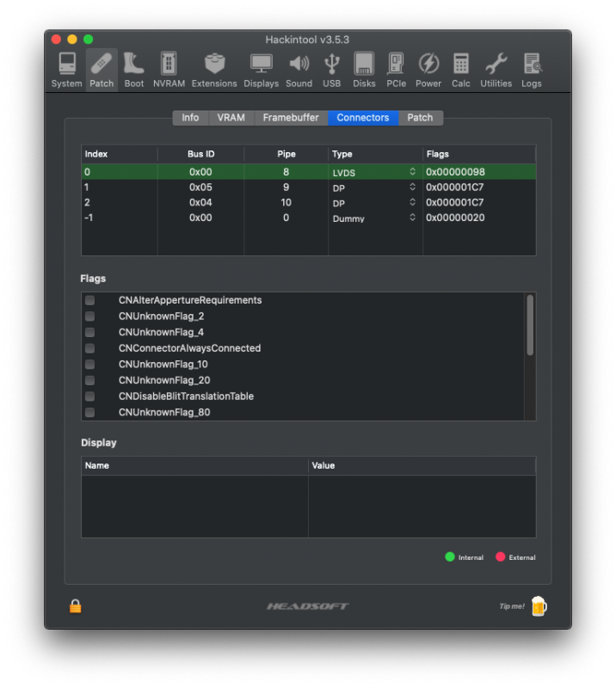Viewport: 616px width, 688px height.
Task: Check the CNDisableBlitTranslationTable flag
Action: [89, 396]
